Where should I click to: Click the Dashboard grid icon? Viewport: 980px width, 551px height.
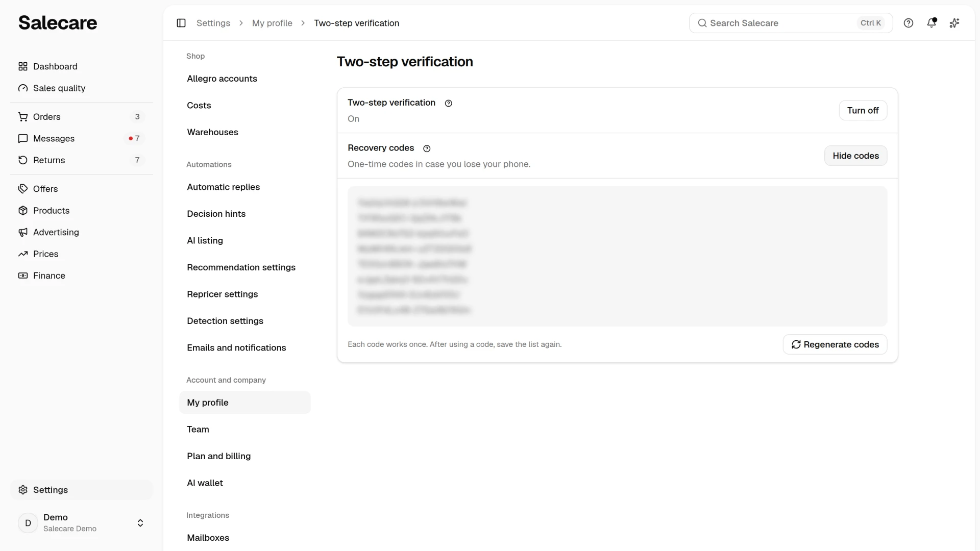pyautogui.click(x=23, y=66)
